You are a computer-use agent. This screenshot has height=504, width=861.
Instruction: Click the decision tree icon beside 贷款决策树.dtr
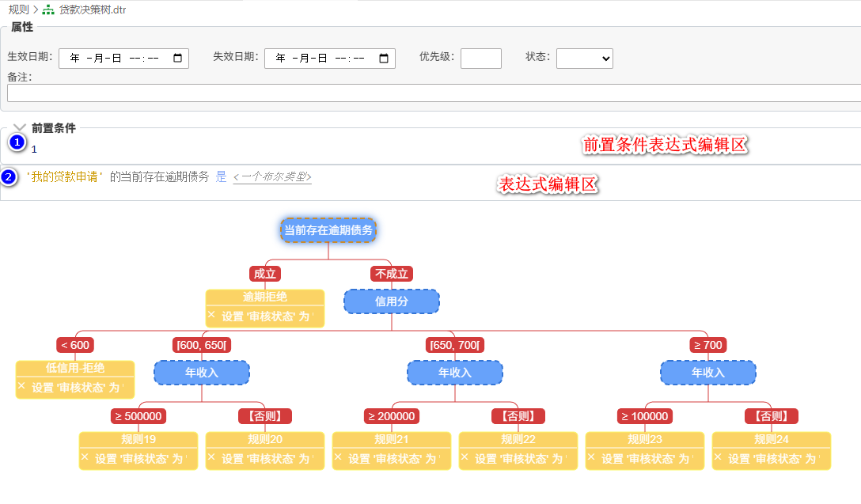(x=48, y=10)
